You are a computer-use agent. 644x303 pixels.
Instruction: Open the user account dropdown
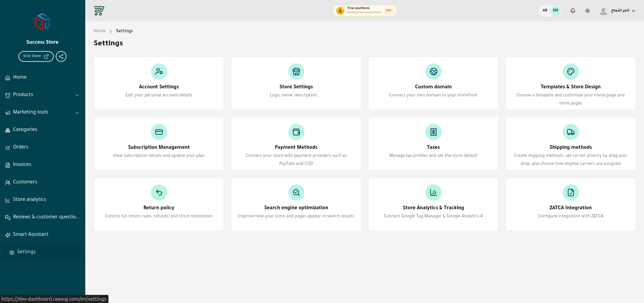pos(617,11)
